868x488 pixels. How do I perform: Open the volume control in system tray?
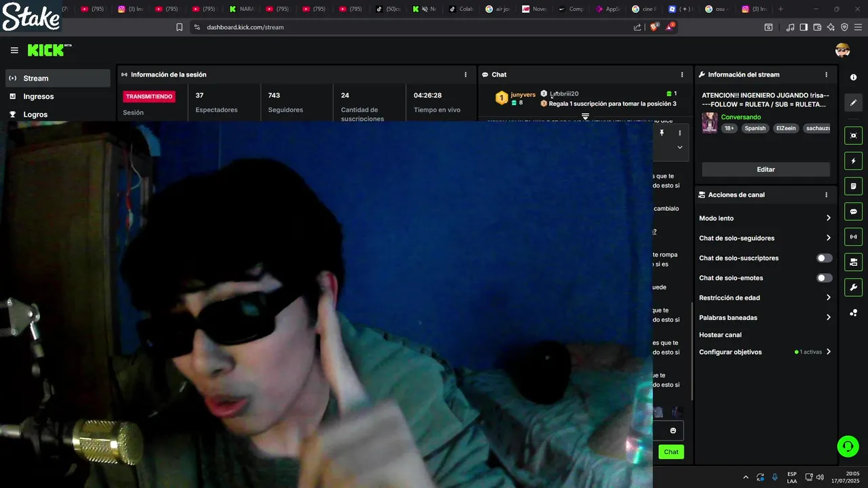pos(820,477)
